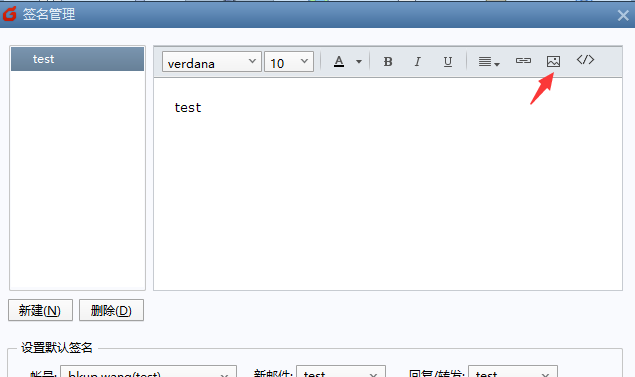Screen dimensions: 635x377
Task: Click inside the signature text editing area
Action: coord(388,184)
